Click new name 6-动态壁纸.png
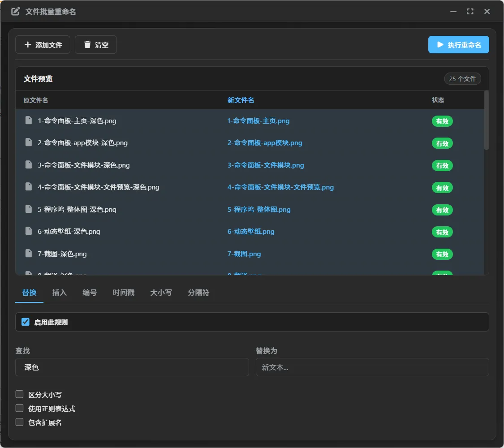 pyautogui.click(x=251, y=231)
